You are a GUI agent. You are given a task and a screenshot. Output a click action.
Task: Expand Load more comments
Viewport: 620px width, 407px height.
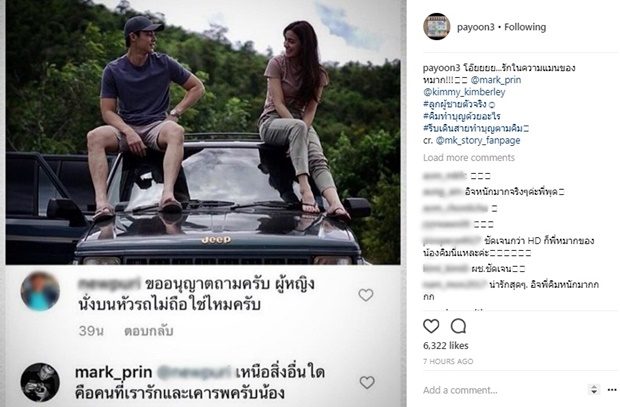pos(469,158)
